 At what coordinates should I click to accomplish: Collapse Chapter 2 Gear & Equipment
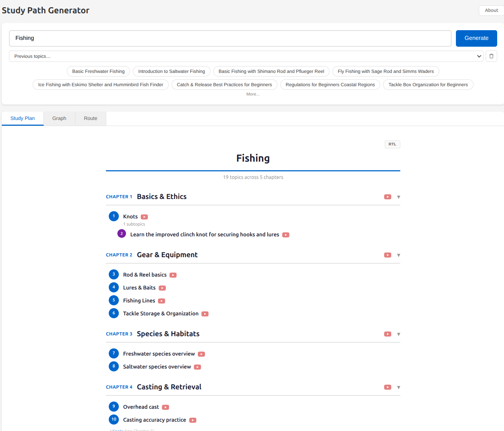click(x=398, y=255)
